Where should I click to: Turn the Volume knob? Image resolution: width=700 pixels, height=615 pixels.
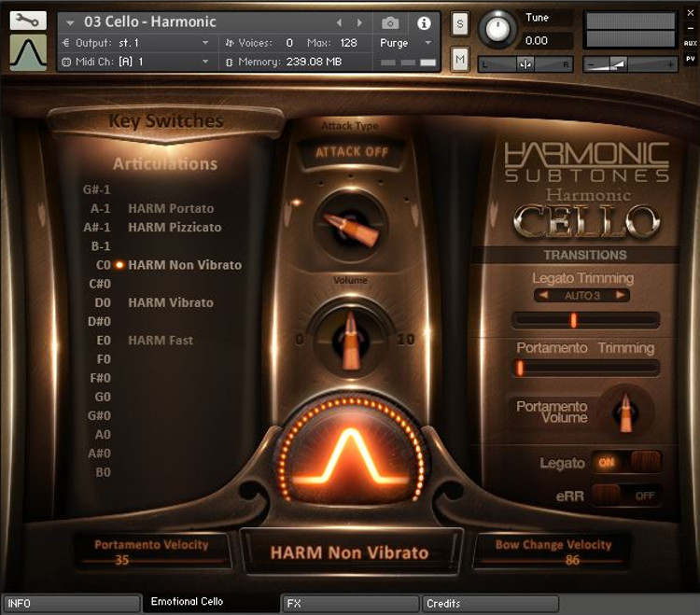coord(350,340)
